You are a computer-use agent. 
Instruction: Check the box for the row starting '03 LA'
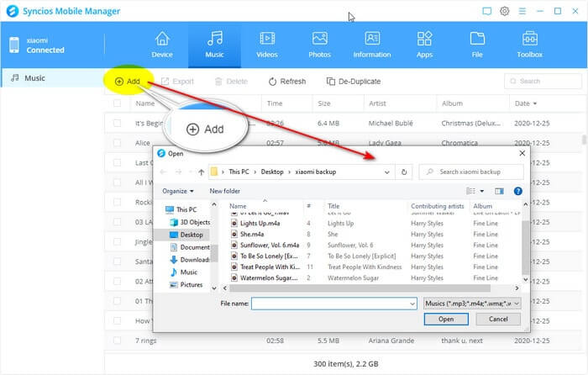click(117, 222)
